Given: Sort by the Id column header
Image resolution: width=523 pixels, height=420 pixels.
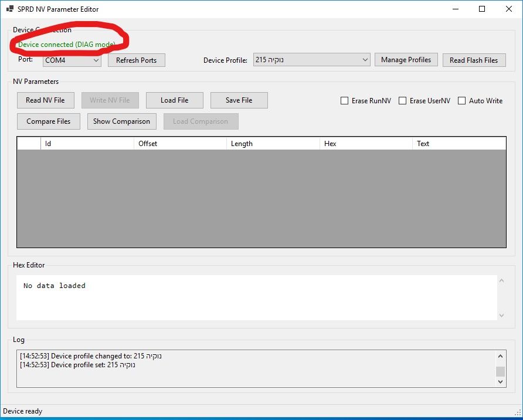Looking at the screenshot, I should tap(87, 144).
